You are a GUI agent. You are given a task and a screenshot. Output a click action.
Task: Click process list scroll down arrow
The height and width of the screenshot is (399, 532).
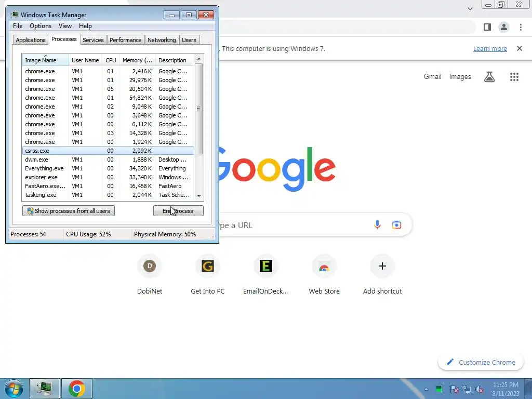[x=199, y=196]
